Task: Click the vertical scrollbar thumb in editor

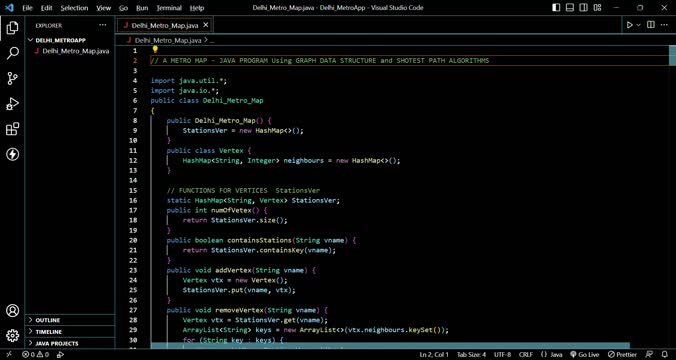Action: point(672,55)
